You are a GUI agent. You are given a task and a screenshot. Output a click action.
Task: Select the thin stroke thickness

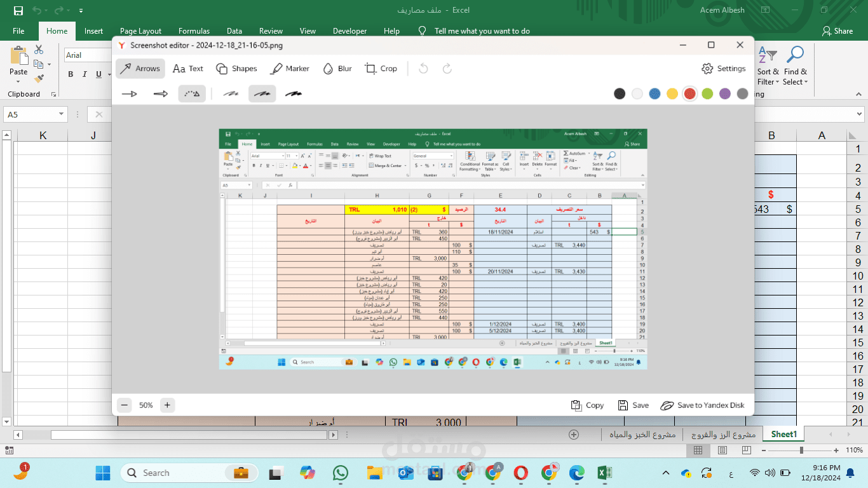click(231, 94)
